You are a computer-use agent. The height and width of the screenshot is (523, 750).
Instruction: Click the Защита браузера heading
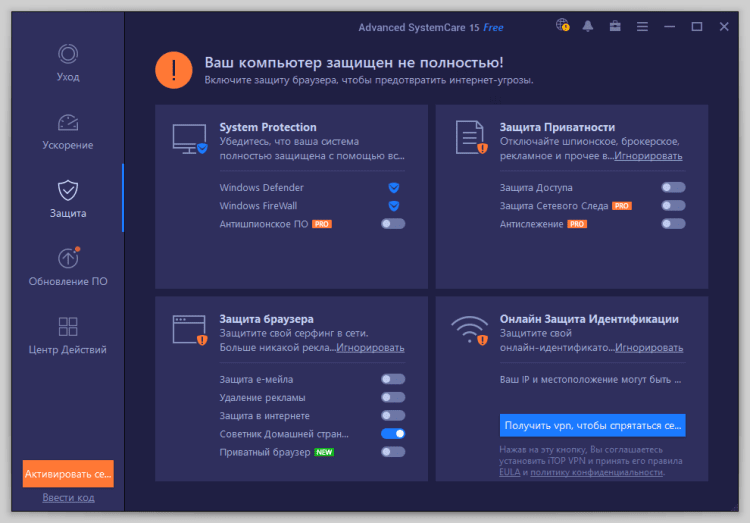coord(266,319)
